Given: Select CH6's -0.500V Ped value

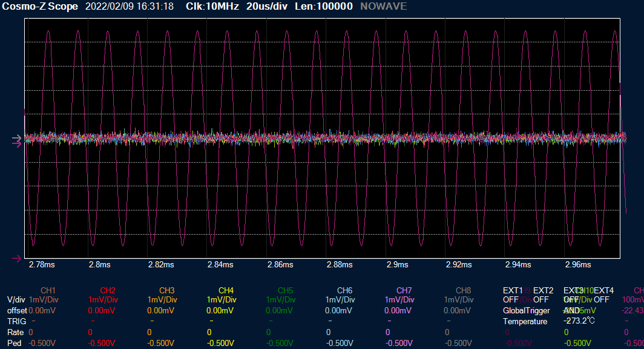Looking at the screenshot, I should (340, 343).
